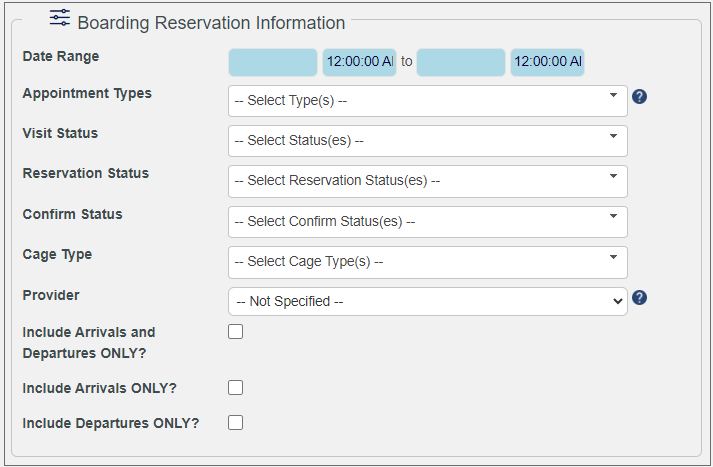The height and width of the screenshot is (467, 713).
Task: Open the Reservation Status dropdown list
Action: [427, 181]
